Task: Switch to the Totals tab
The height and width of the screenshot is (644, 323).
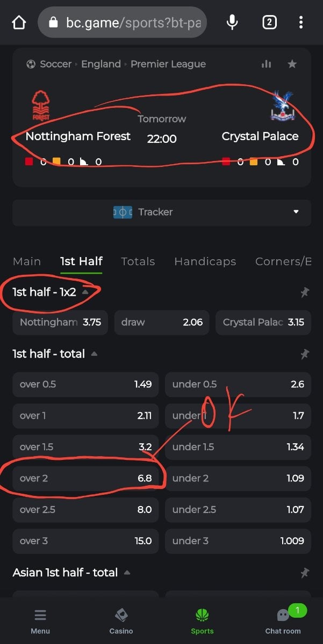Action: point(138,261)
